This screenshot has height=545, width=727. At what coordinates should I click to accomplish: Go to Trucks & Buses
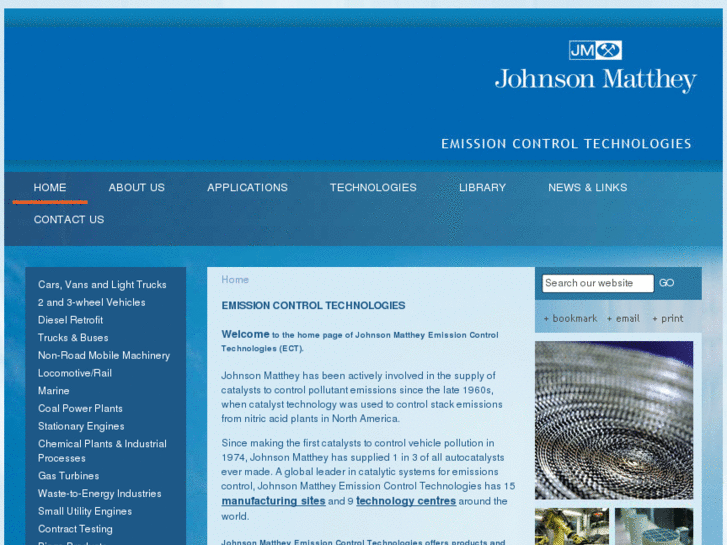(x=73, y=337)
